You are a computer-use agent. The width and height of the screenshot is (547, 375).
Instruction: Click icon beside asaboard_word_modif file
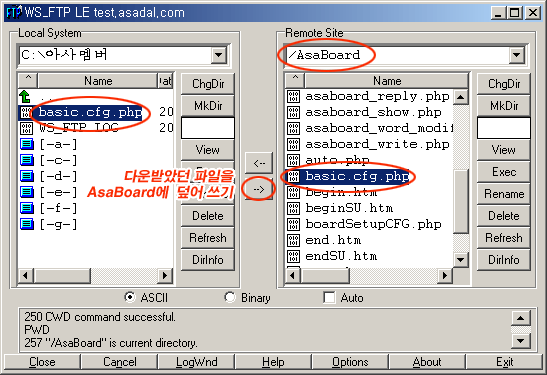tap(293, 128)
